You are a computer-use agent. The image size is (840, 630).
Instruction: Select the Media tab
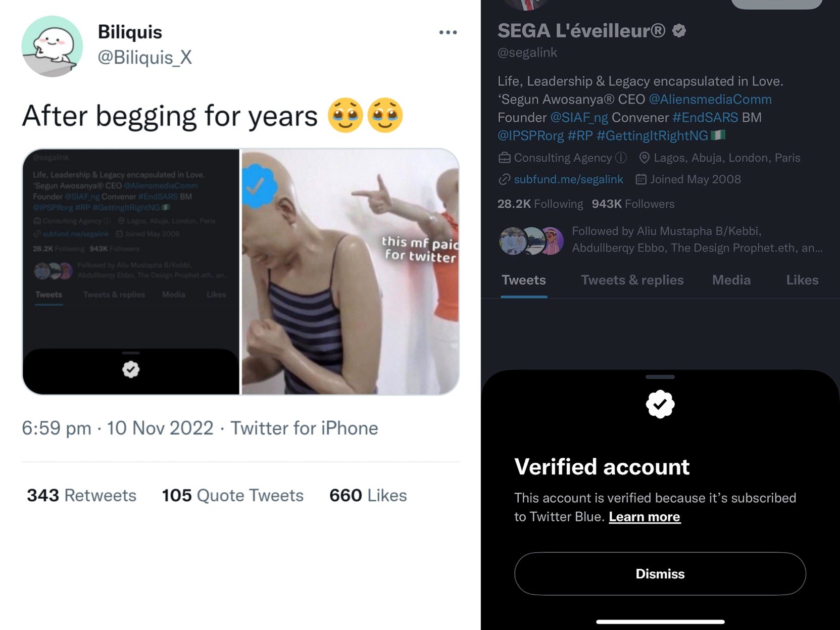point(731,280)
